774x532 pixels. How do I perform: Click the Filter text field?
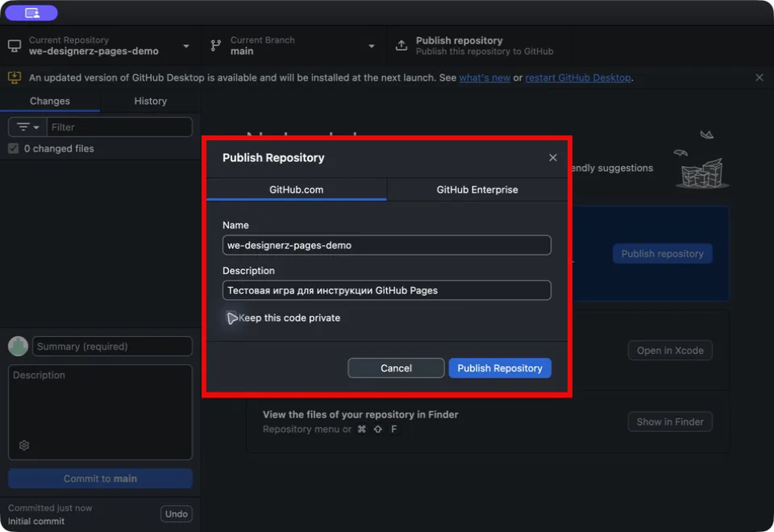coord(119,127)
